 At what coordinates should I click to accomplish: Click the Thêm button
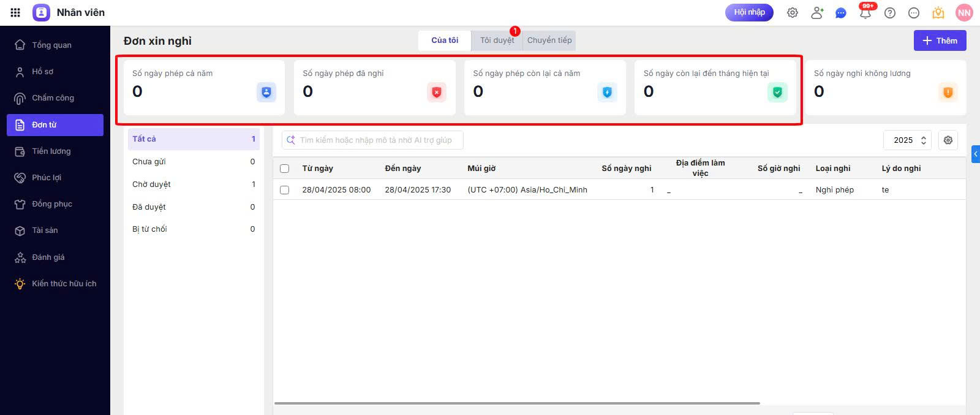[x=940, y=40]
